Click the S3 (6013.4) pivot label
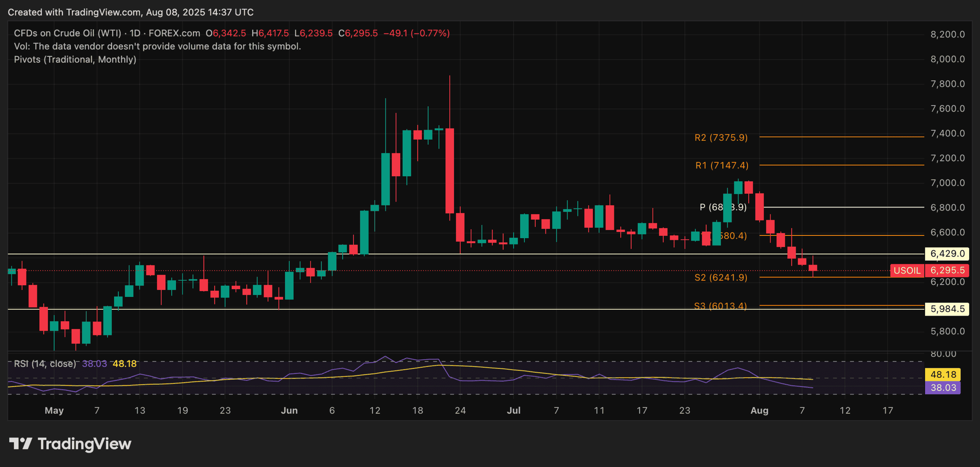 point(720,306)
